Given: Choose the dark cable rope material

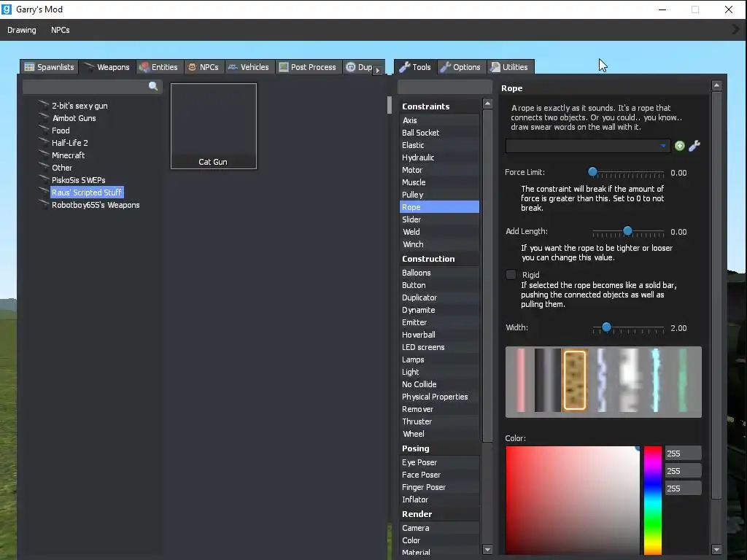Looking at the screenshot, I should coord(548,381).
